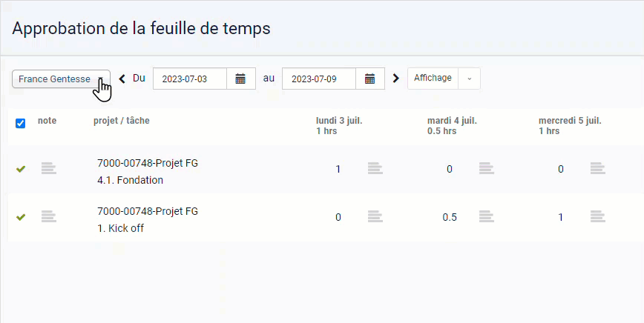
Task: Open Tuesday note icon for Kick off row
Action: click(486, 216)
